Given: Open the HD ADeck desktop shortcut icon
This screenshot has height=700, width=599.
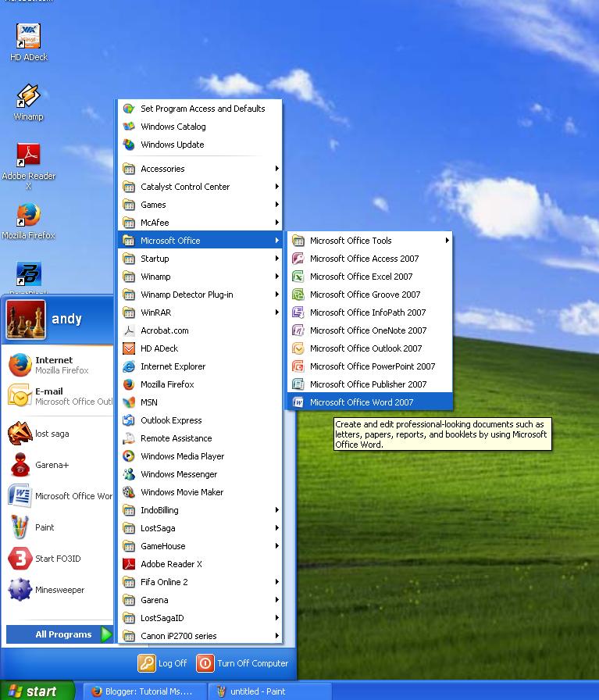Looking at the screenshot, I should pyautogui.click(x=29, y=36).
